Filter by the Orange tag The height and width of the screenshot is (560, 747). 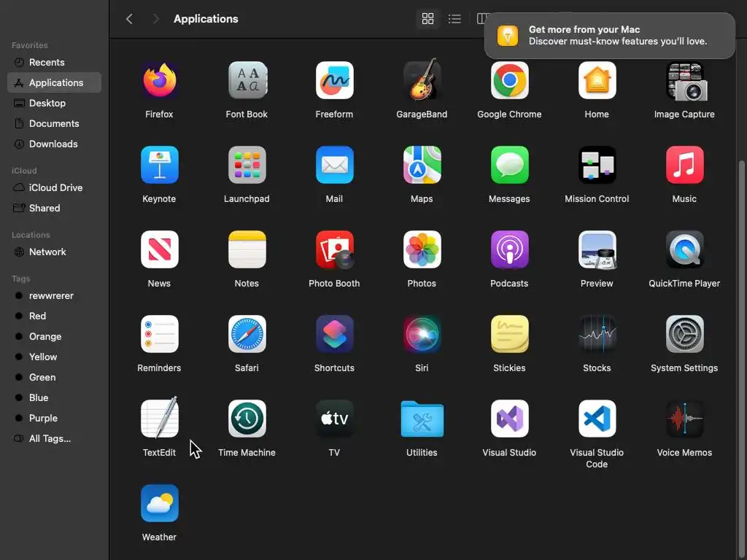54,337
